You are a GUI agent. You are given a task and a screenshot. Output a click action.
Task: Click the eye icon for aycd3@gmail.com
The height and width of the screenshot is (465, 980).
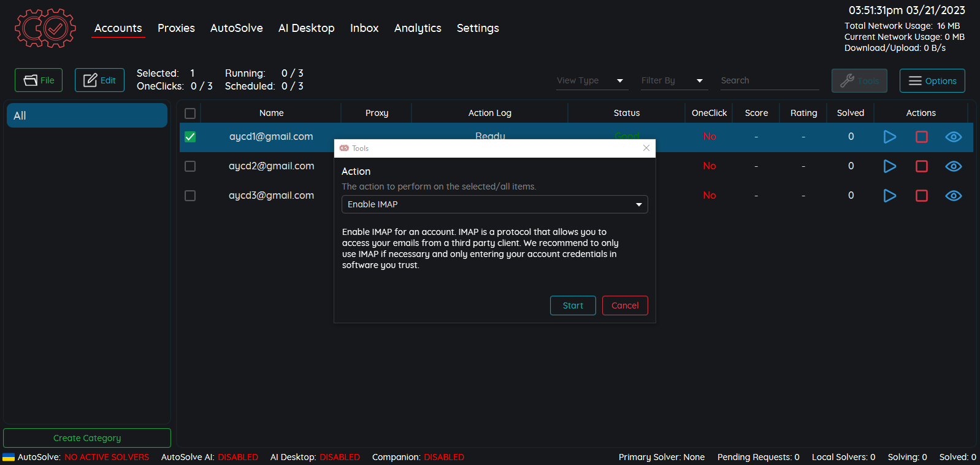tap(953, 196)
